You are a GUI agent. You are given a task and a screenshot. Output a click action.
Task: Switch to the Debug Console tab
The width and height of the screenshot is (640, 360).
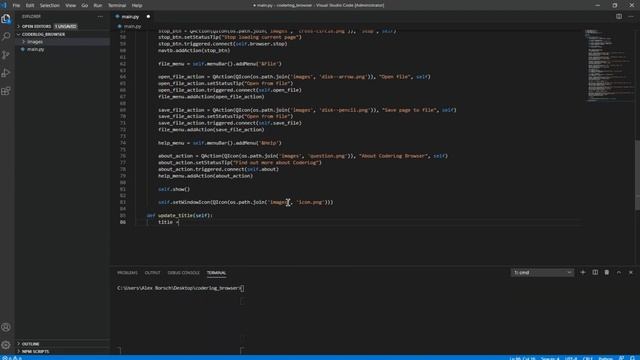tap(184, 273)
